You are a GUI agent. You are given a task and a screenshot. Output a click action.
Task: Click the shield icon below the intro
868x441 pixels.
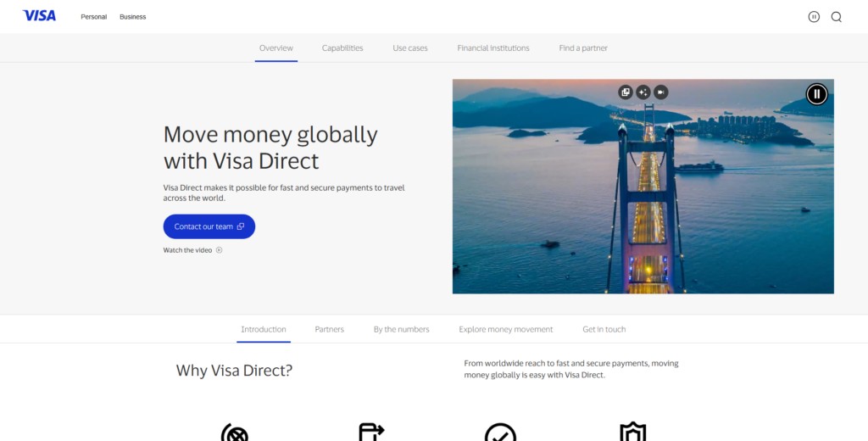(632, 433)
